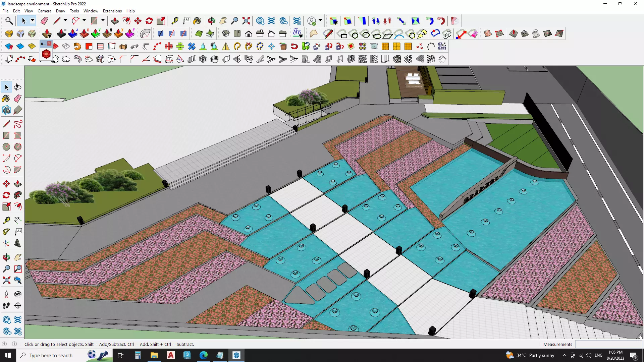The width and height of the screenshot is (644, 362).
Task: Click the Sandbox Smoove tool icon
Action: click(x=514, y=34)
